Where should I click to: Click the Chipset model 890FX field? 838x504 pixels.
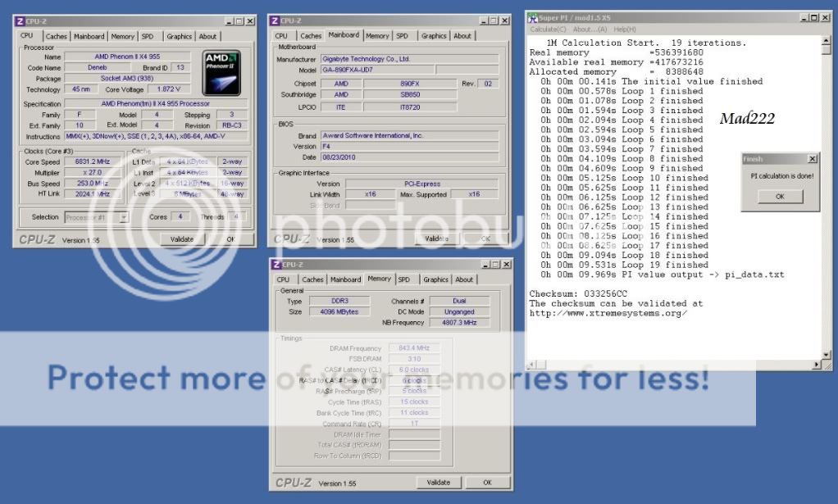[x=410, y=84]
